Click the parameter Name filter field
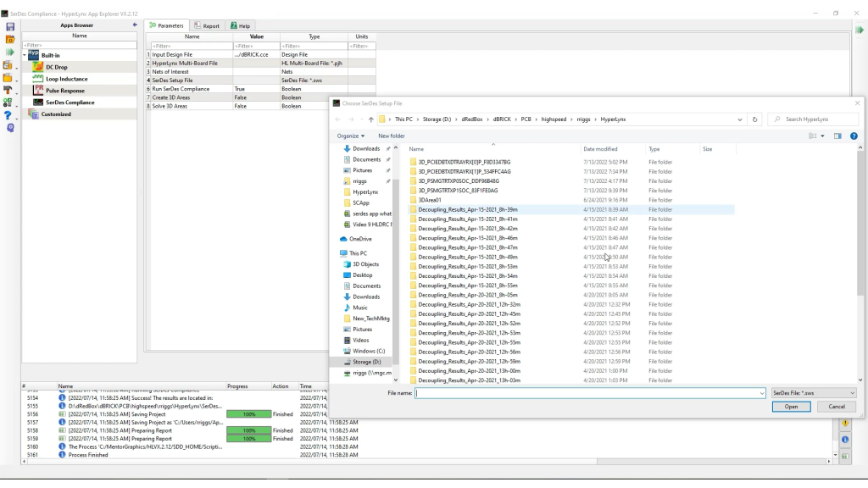The image size is (868, 488). [x=192, y=46]
